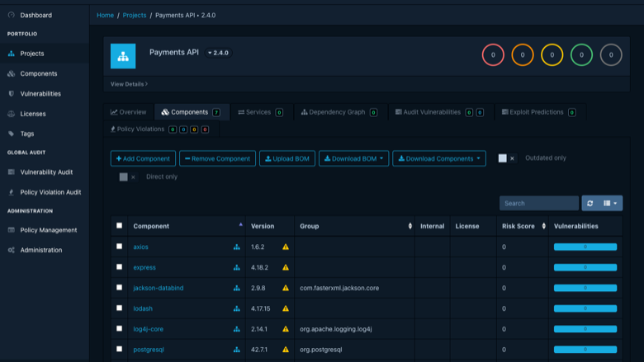Click the Payments API project logo icon
This screenshot has width=644, height=362.
[123, 56]
